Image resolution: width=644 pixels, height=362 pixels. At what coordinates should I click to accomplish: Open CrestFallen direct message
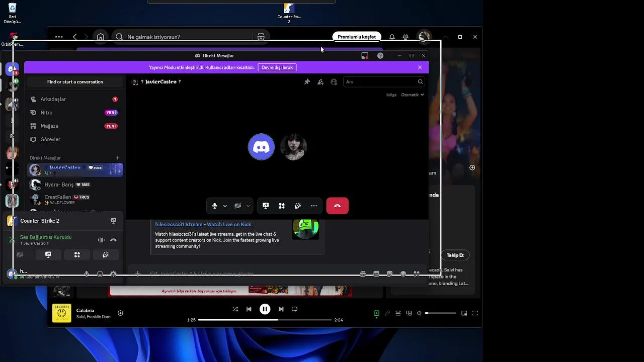tap(75, 199)
